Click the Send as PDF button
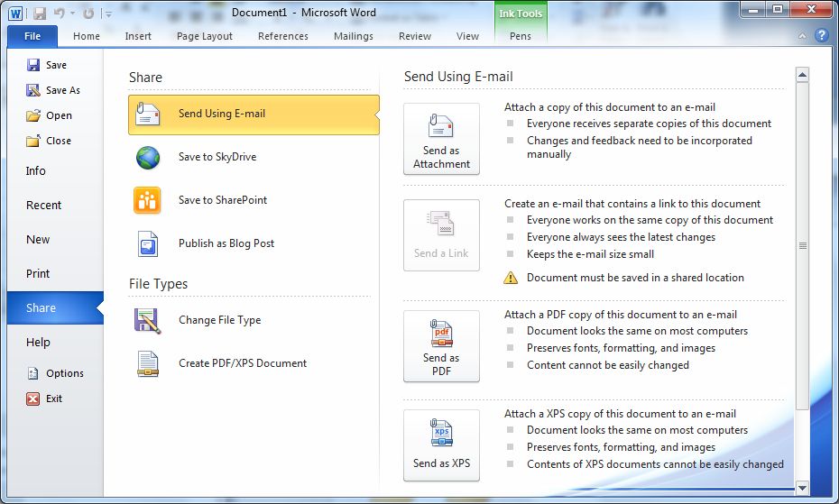839x504 pixels. click(x=441, y=346)
